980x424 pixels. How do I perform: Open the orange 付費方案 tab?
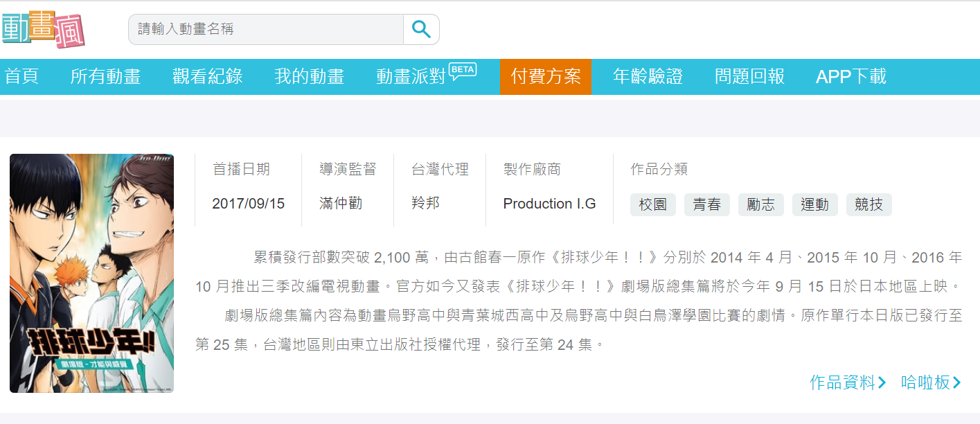point(546,77)
